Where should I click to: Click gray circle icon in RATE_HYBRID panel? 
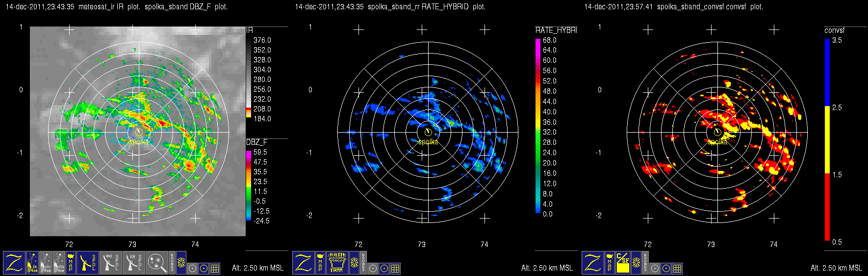pyautogui.click(x=373, y=269)
